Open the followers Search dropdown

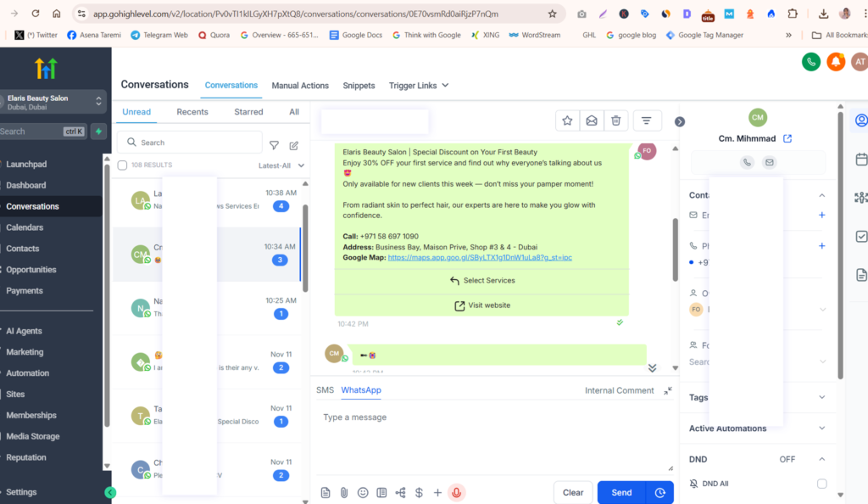pos(822,361)
